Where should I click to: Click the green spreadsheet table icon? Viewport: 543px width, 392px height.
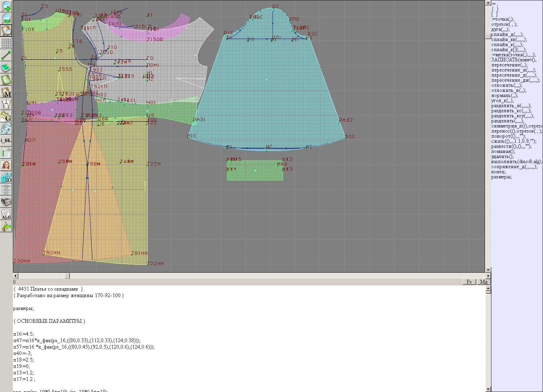6,153
